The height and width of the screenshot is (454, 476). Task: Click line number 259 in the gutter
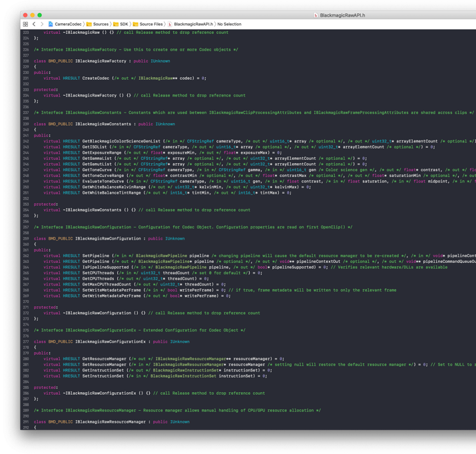click(x=26, y=238)
